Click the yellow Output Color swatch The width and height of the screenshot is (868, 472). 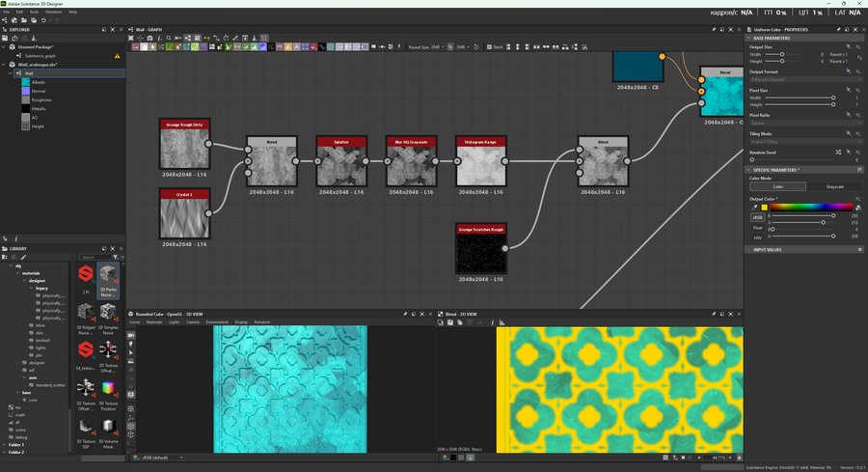(765, 207)
